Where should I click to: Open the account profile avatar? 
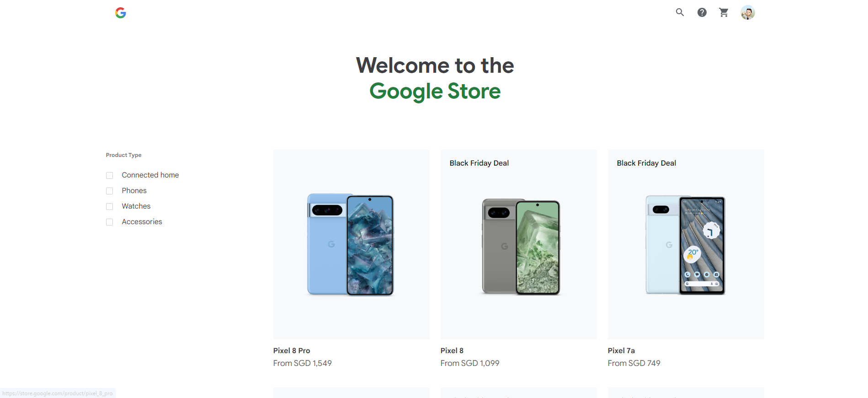747,12
